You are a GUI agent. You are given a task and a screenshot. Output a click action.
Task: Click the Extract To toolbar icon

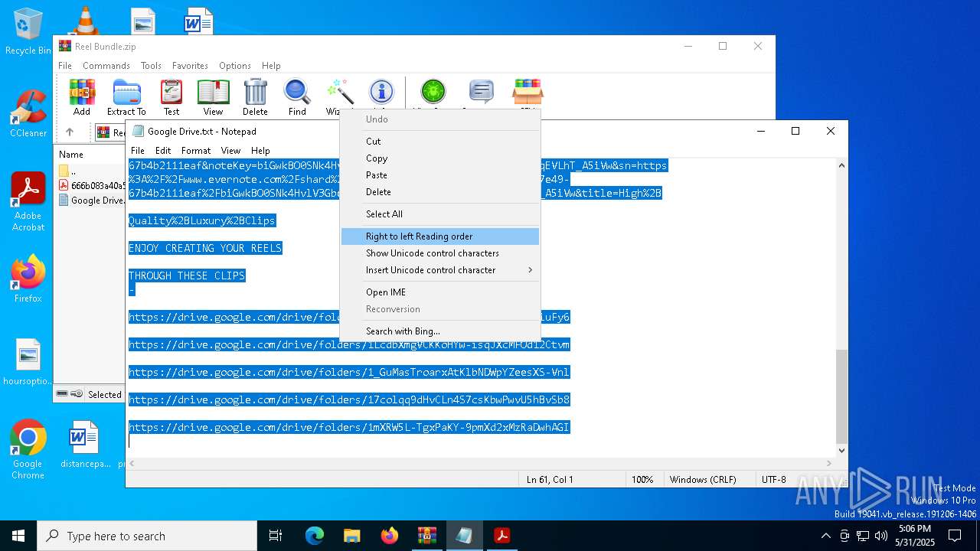click(126, 97)
